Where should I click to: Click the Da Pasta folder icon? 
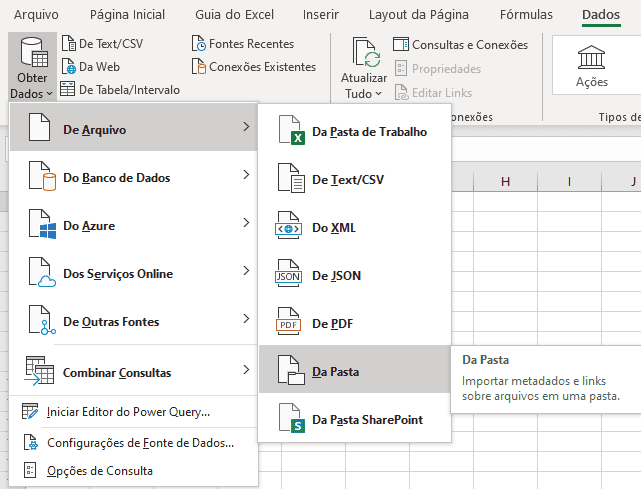(x=291, y=370)
